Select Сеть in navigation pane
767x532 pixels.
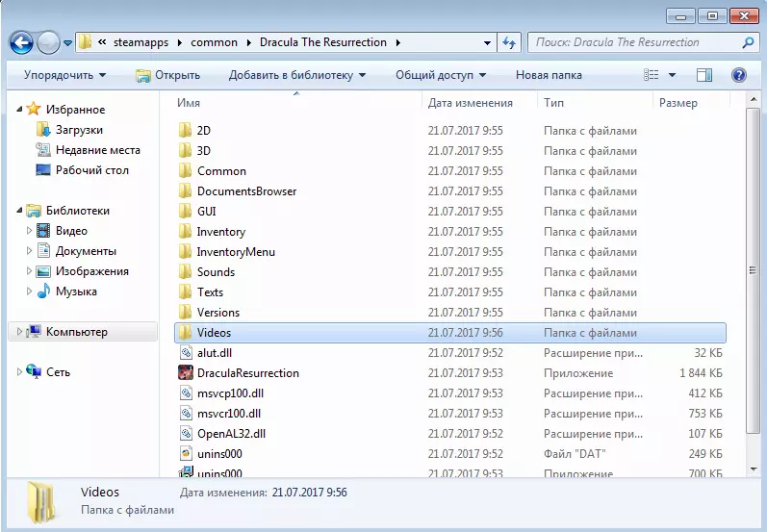(x=58, y=372)
